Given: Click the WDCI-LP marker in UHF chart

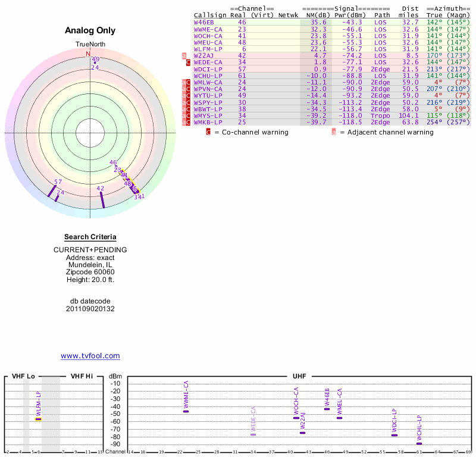Looking at the screenshot, I should coord(394,435).
